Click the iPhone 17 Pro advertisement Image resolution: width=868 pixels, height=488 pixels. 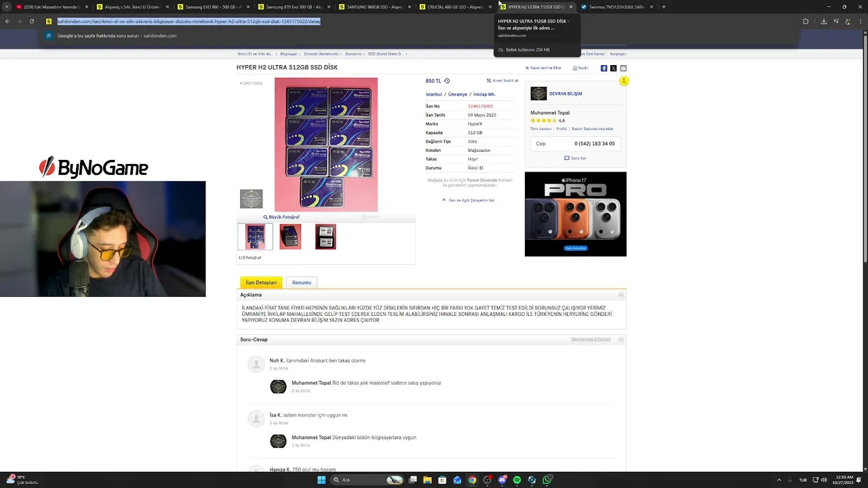pos(575,214)
